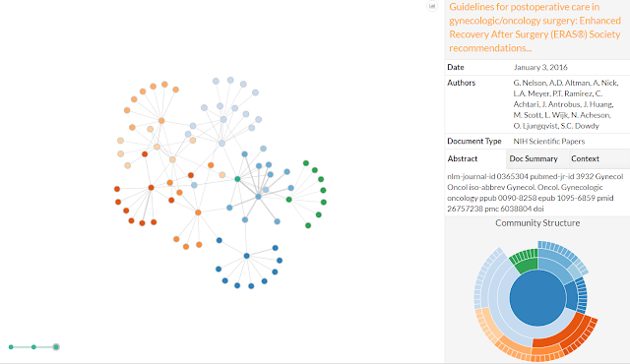
Task: Select the green hub node linking green cluster
Action: tap(288, 200)
